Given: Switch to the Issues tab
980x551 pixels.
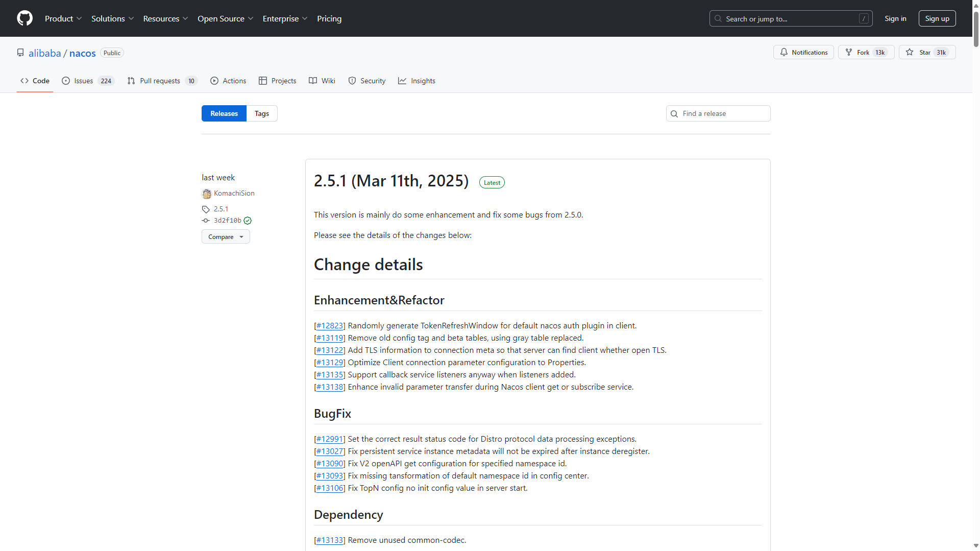Looking at the screenshot, I should coord(88,81).
